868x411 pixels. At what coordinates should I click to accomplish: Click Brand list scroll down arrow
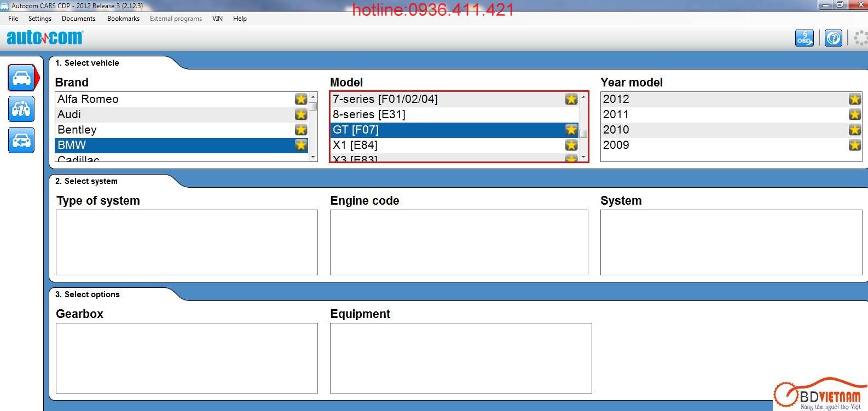313,157
